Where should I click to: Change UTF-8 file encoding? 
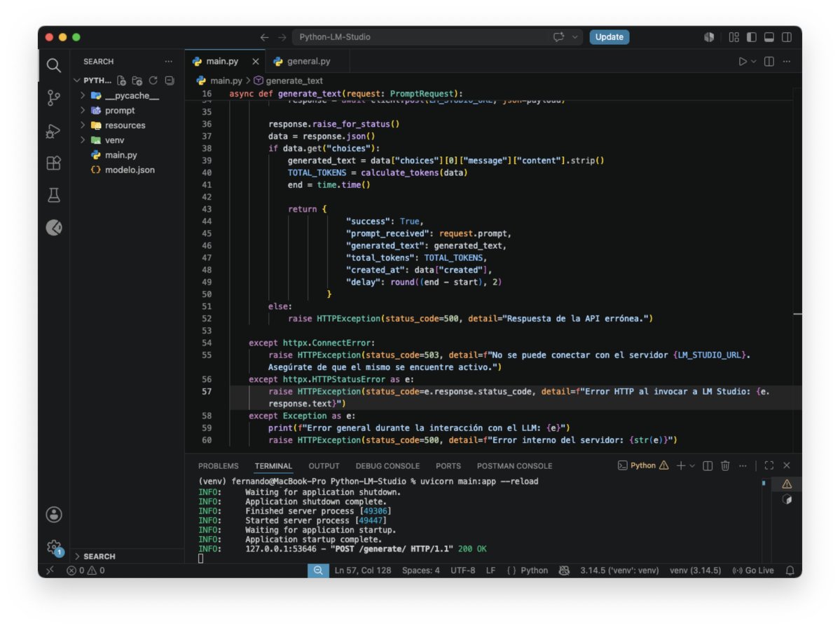click(462, 571)
